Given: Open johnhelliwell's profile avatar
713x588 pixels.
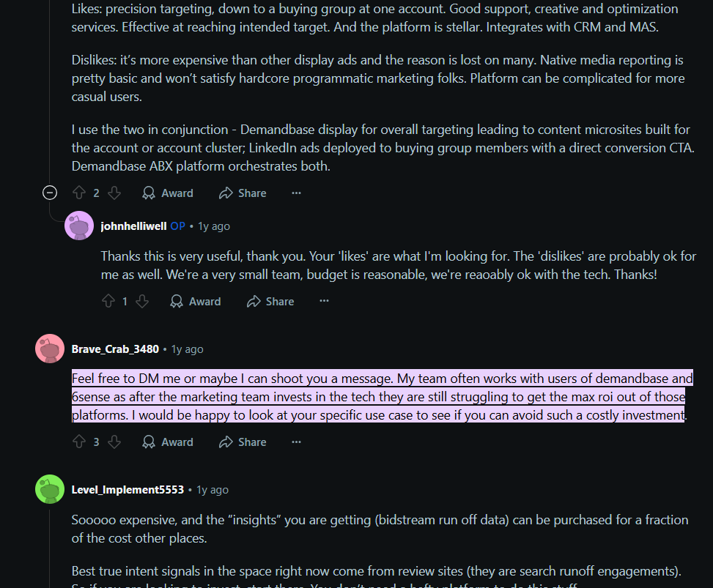Looking at the screenshot, I should [x=79, y=226].
